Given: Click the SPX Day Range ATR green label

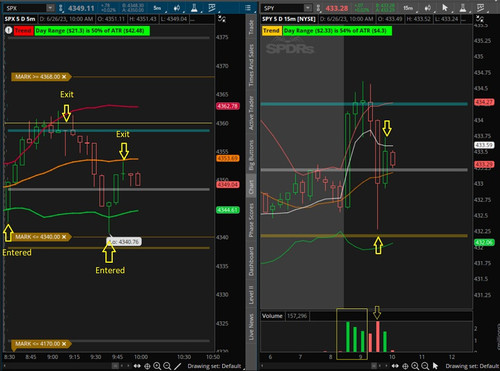Looking at the screenshot, I should tap(92, 31).
